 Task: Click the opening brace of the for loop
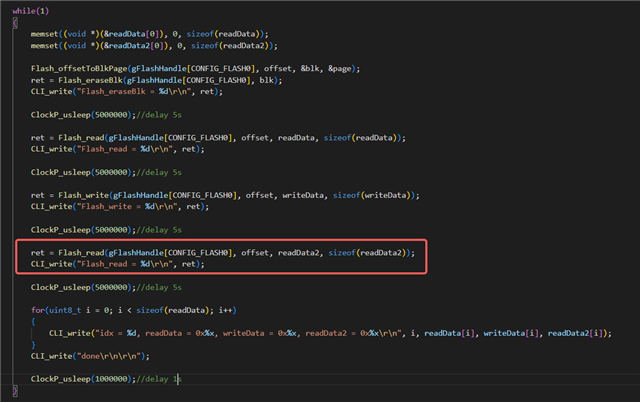(33, 322)
